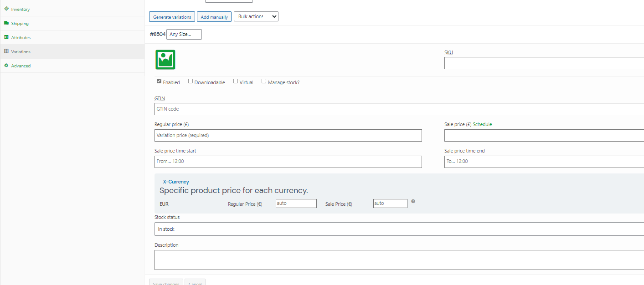
Task: Tick the Virtual checkbox
Action: coord(236,81)
